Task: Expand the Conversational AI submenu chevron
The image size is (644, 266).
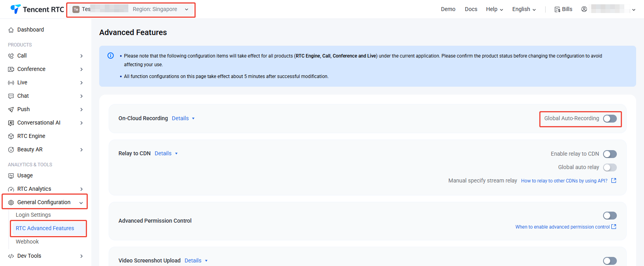Action: click(81, 123)
